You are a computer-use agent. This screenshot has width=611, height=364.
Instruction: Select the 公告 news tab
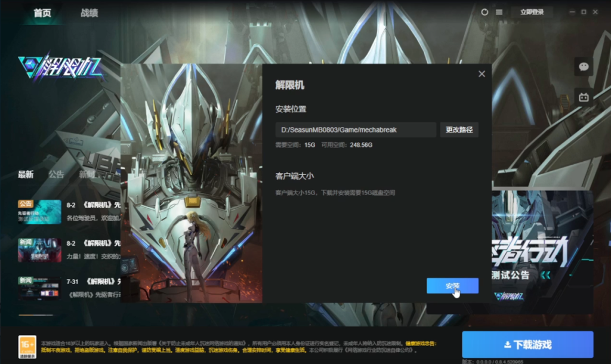[x=56, y=174]
